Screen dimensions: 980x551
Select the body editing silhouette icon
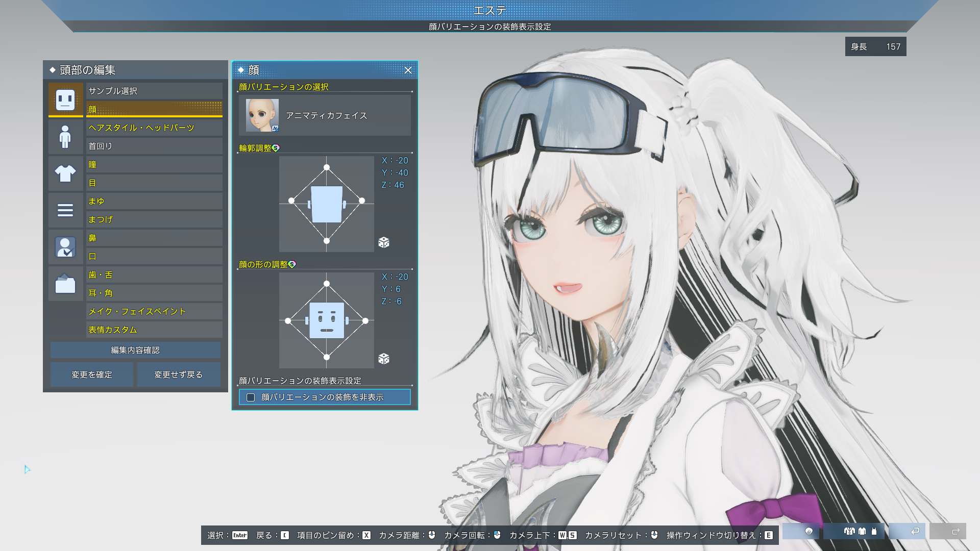(x=65, y=137)
